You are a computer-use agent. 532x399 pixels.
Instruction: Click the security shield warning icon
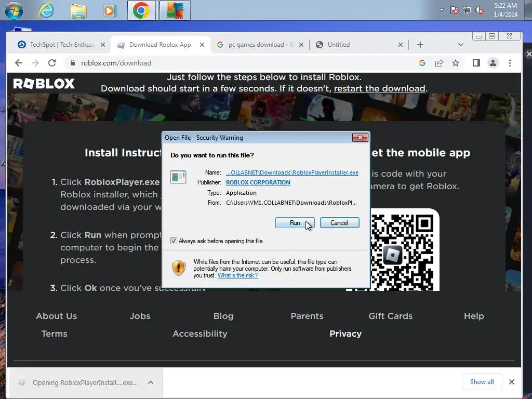pyautogui.click(x=179, y=268)
